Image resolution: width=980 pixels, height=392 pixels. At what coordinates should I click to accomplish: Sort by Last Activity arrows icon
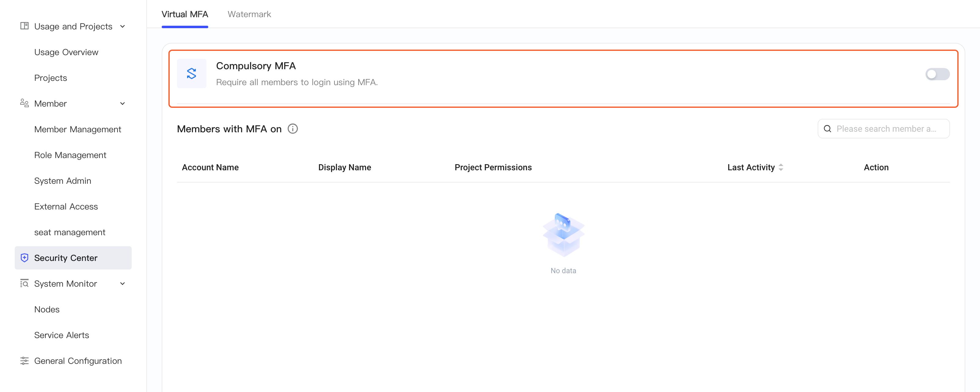pyautogui.click(x=781, y=167)
